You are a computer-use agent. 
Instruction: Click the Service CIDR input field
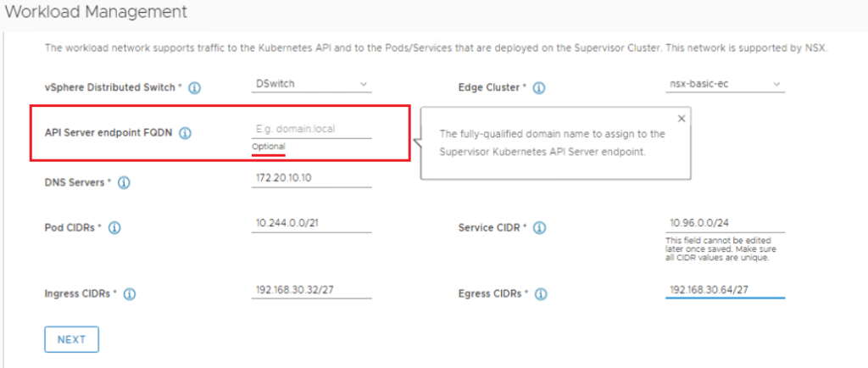725,224
